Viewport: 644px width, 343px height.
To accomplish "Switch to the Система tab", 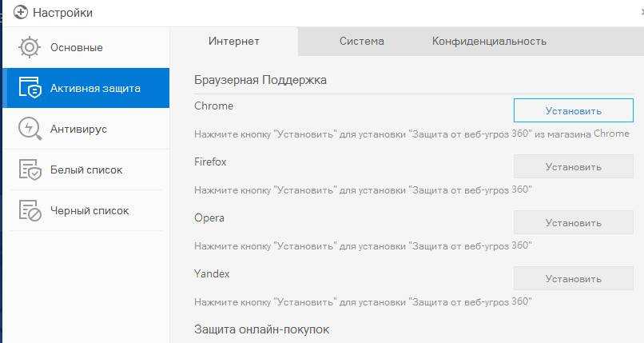I will click(x=361, y=41).
